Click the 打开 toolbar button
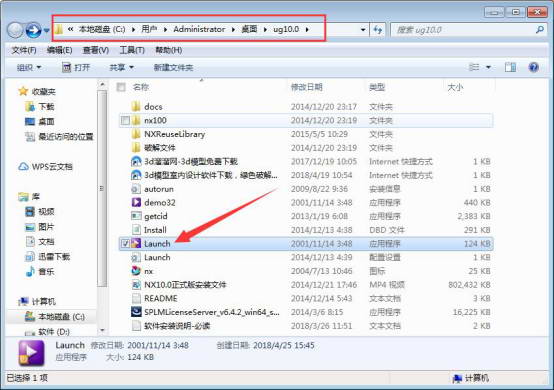 pyautogui.click(x=76, y=67)
